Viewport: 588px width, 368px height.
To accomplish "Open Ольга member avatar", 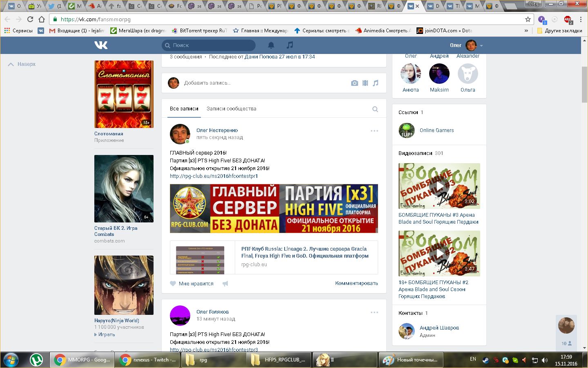I will click(468, 74).
